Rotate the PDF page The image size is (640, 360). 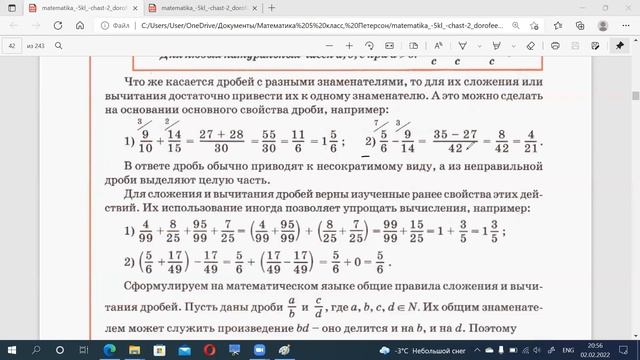coord(369,46)
